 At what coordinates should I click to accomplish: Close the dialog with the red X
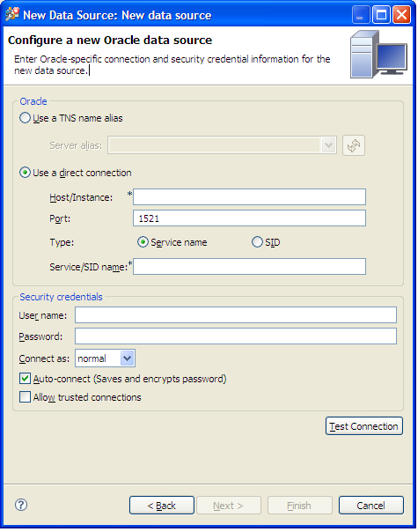pos(402,15)
